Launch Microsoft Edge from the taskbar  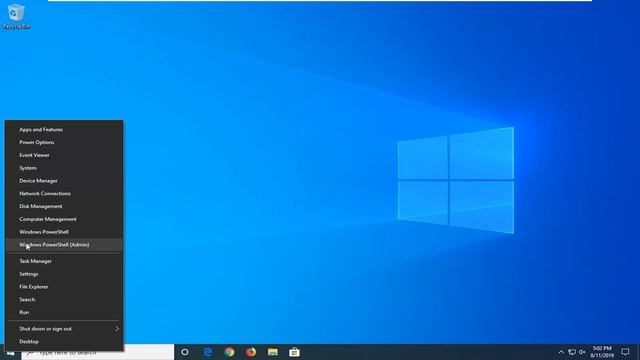click(x=208, y=352)
